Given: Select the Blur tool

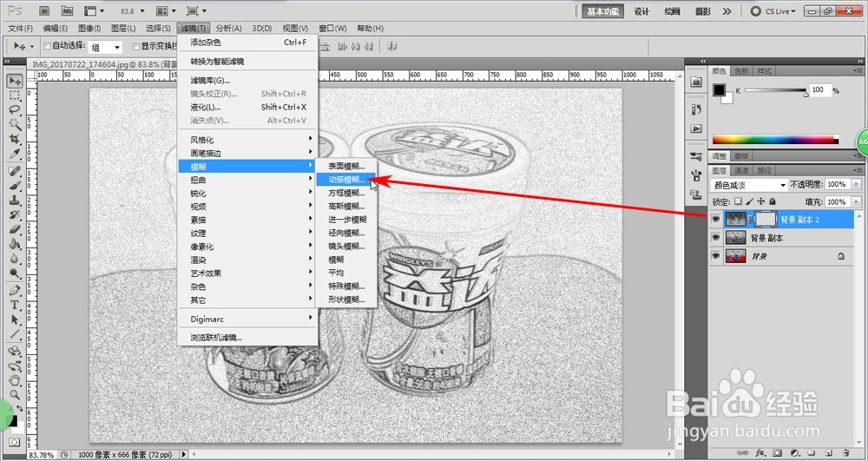Looking at the screenshot, I should coord(15,258).
